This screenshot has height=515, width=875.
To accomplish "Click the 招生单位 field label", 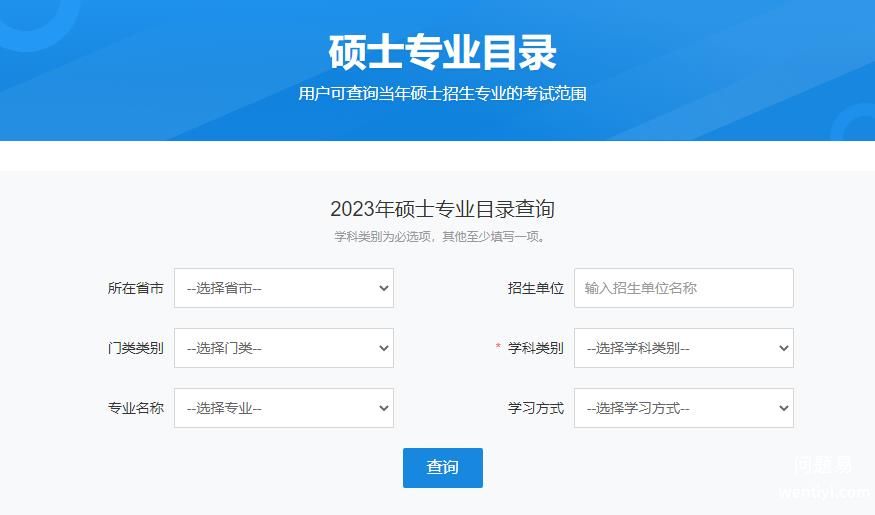I will pyautogui.click(x=536, y=288).
